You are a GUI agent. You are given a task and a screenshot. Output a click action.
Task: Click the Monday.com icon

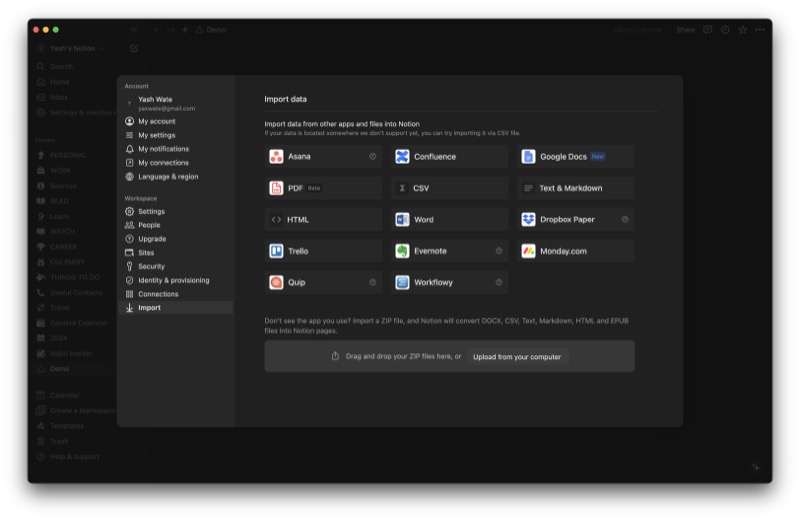click(528, 251)
